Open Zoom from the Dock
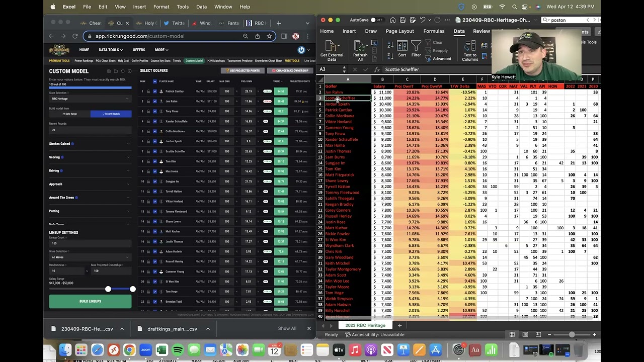Screen dimensions: 644x362 tap(145, 350)
